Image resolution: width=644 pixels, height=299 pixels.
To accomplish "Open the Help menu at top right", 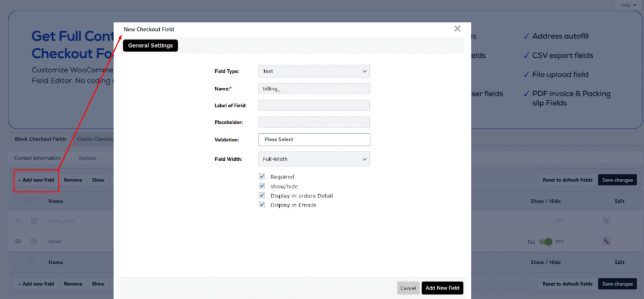I will click(x=625, y=5).
